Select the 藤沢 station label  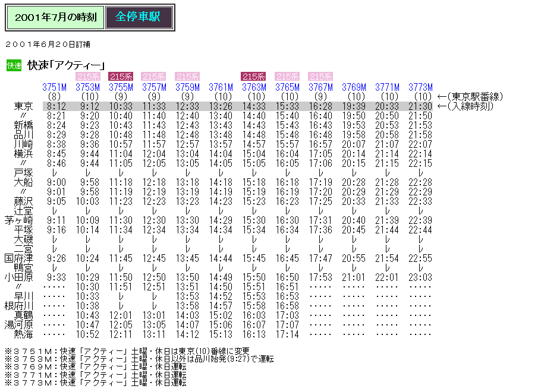click(23, 201)
